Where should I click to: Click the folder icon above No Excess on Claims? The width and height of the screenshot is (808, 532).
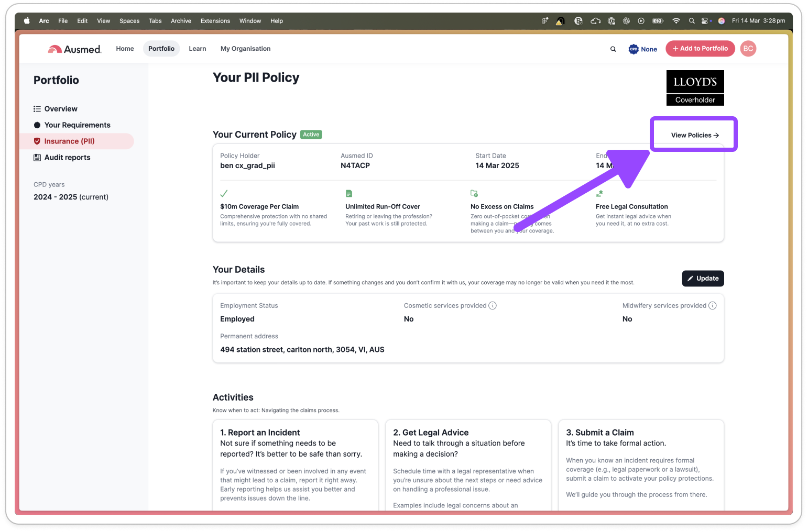point(474,193)
